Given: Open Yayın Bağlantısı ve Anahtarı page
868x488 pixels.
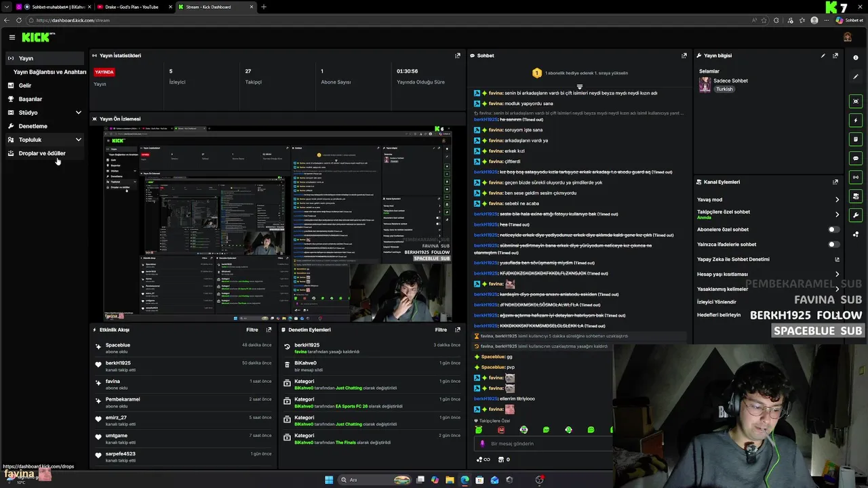Looking at the screenshot, I should click(x=50, y=72).
